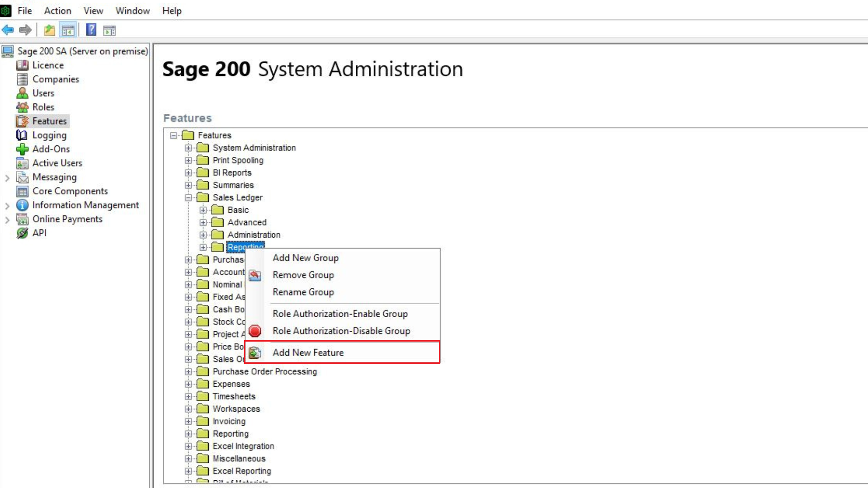Viewport: 868px width, 488px height.
Task: Click the Help question mark toolbar icon
Action: coord(90,30)
